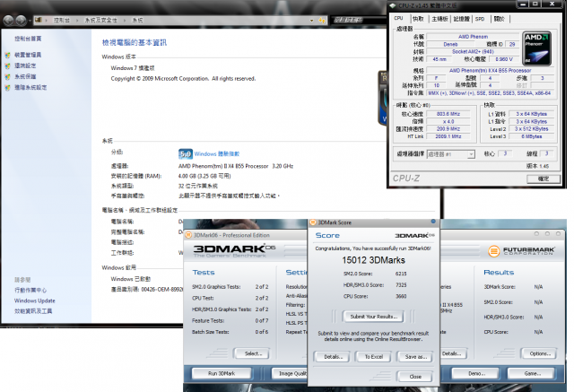The height and width of the screenshot is (392, 574).
Task: Open 效能資訊及工具 in the sidebar
Action: click(x=33, y=311)
